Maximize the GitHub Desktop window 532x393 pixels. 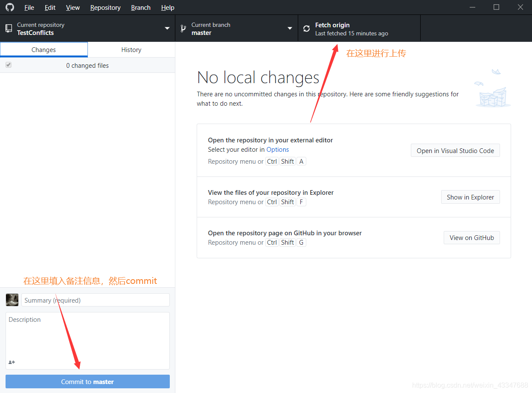click(x=496, y=7)
